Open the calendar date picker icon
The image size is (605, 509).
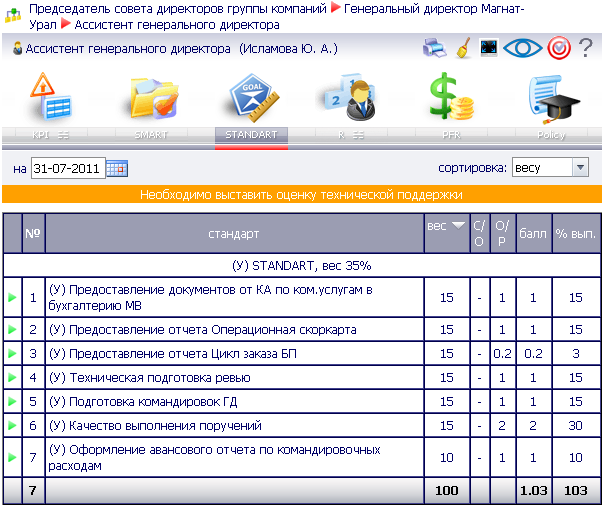point(117,169)
